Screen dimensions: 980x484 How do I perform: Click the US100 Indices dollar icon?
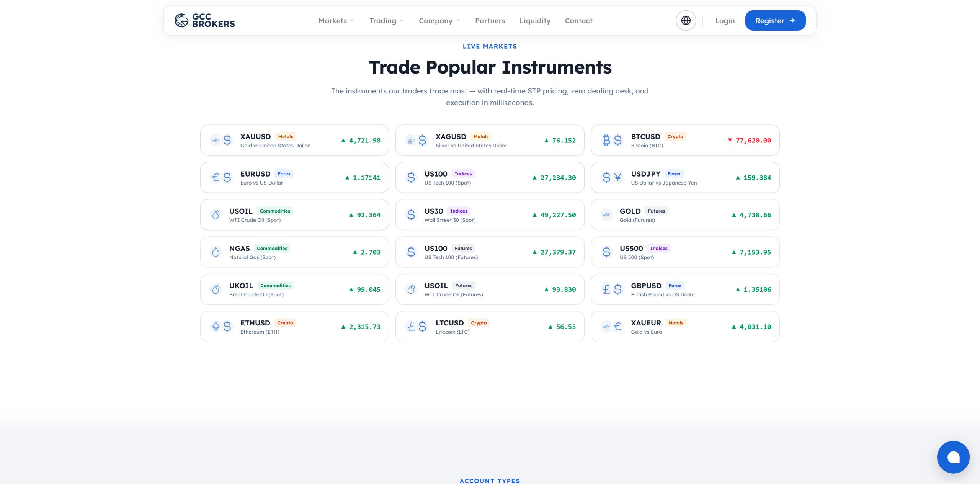(x=411, y=177)
